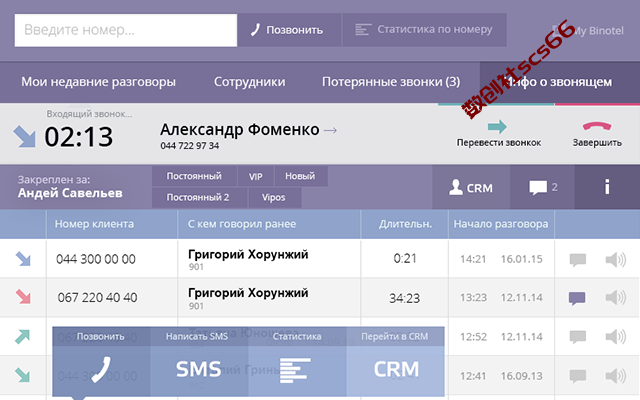The image size is (640, 400).
Task: Click Григорий Хорунжий in 13:23 row
Action: [x=248, y=293]
